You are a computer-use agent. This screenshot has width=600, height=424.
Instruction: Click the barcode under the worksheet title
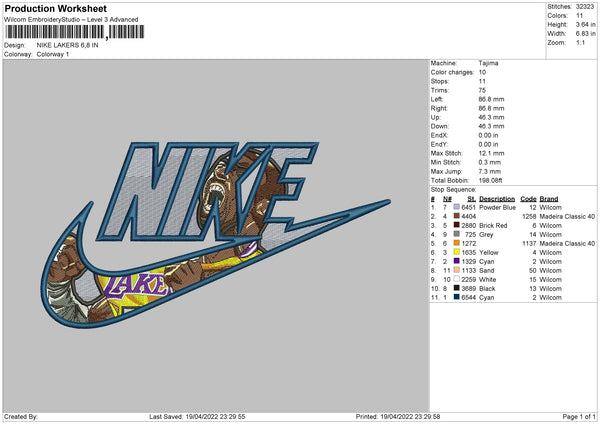pyautogui.click(x=75, y=32)
